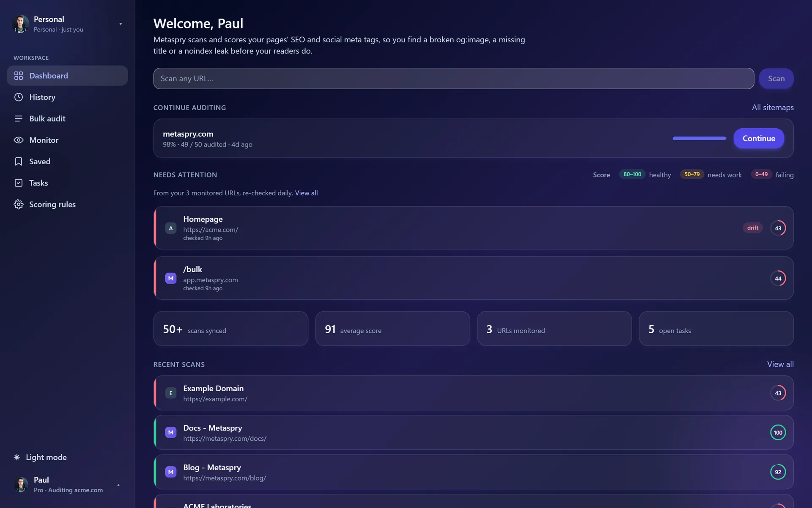The width and height of the screenshot is (812, 508).
Task: Open the History page
Action: [67, 97]
